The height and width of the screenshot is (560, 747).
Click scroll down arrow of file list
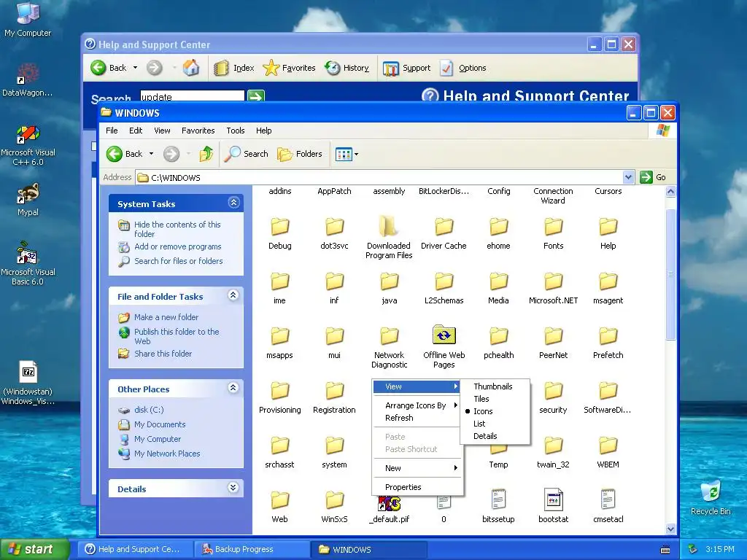pyautogui.click(x=670, y=529)
